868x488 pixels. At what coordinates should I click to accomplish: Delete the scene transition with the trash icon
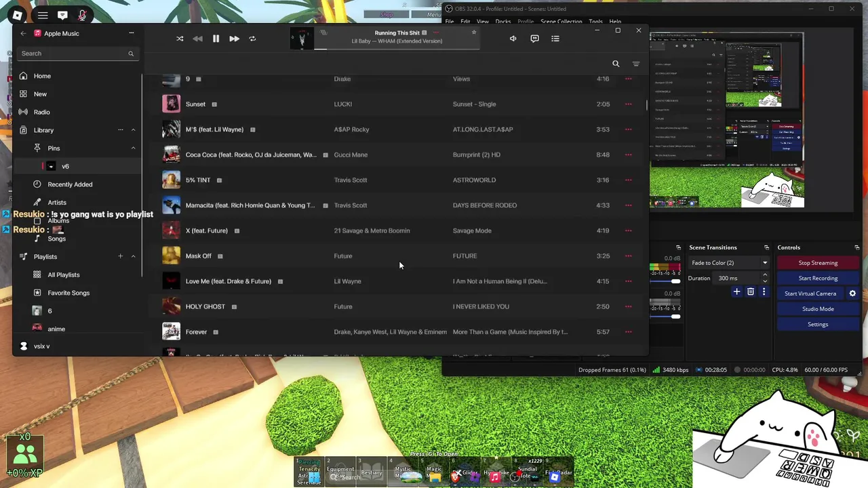point(751,292)
